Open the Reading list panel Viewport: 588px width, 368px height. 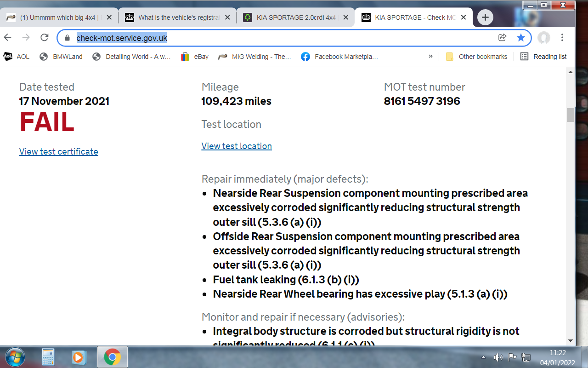[x=543, y=57]
